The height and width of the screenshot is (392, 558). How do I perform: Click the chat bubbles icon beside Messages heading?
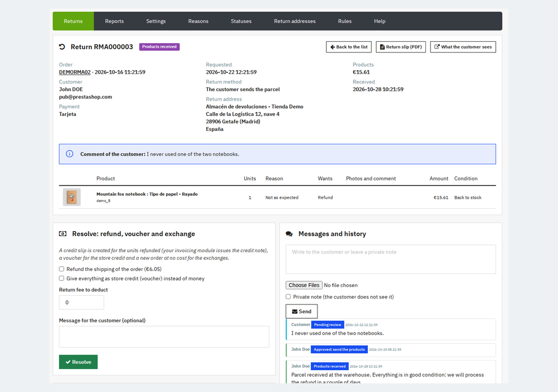289,234
